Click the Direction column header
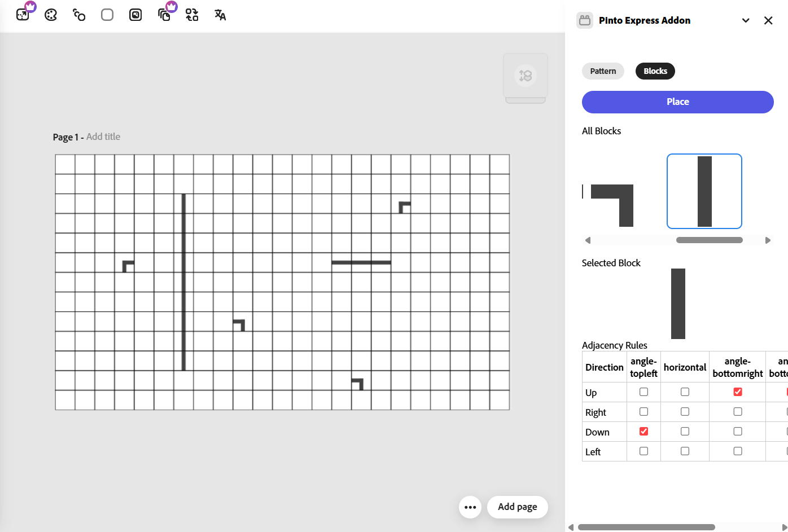This screenshot has height=532, width=788. [x=605, y=367]
